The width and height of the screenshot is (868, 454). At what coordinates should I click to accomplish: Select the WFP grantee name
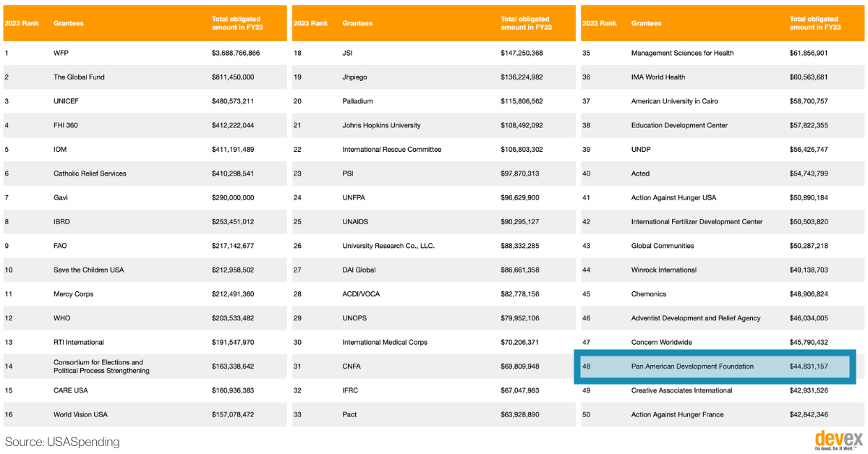click(x=61, y=53)
